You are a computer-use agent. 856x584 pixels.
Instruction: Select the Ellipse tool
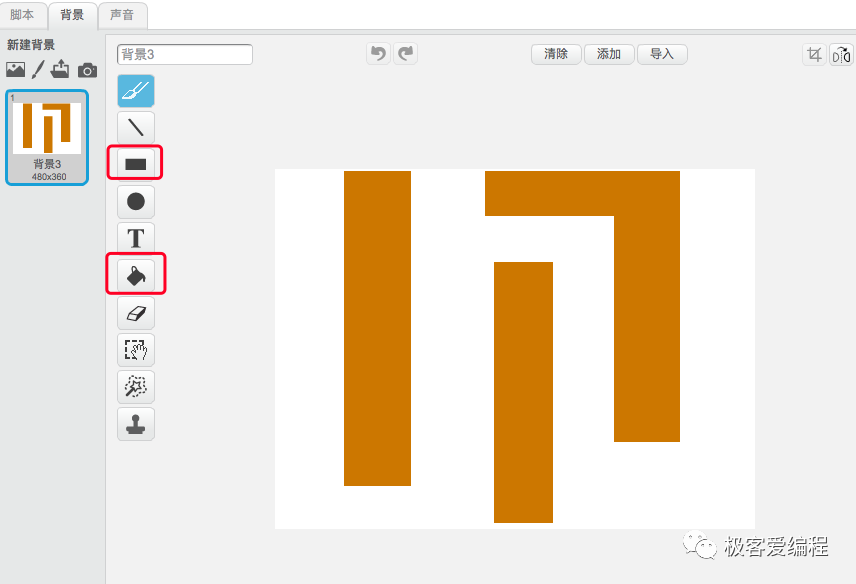(136, 201)
